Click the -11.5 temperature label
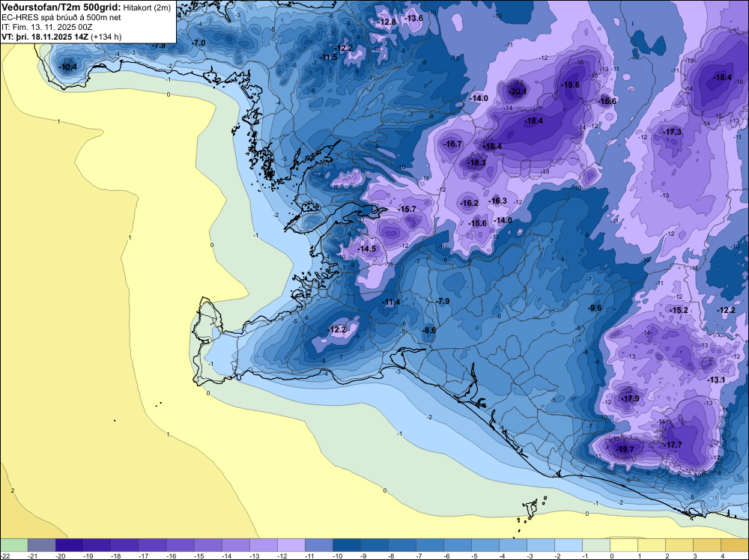Image resolution: width=749 pixels, height=560 pixels. click(328, 58)
